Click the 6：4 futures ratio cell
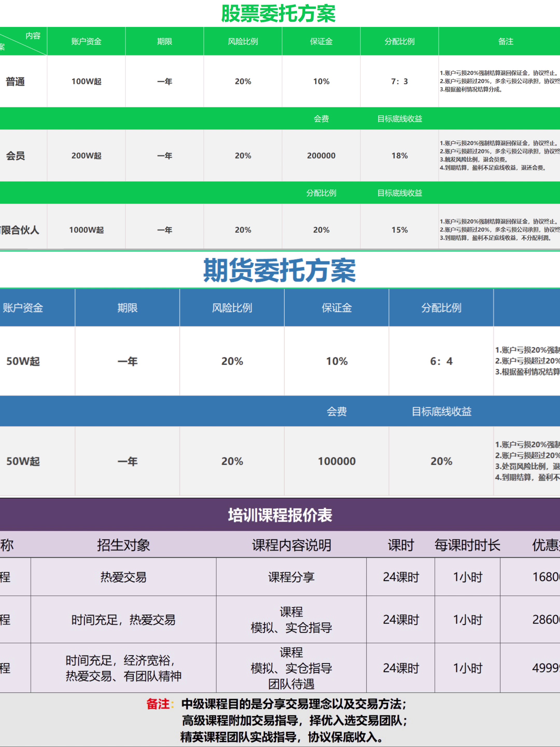This screenshot has height=747, width=560. tap(441, 361)
